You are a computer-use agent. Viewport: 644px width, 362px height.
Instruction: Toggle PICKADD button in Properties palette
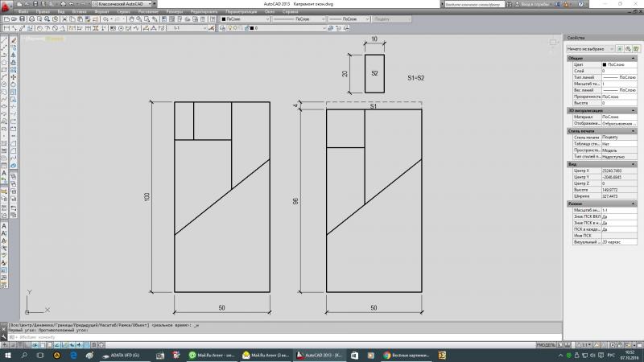click(620, 49)
